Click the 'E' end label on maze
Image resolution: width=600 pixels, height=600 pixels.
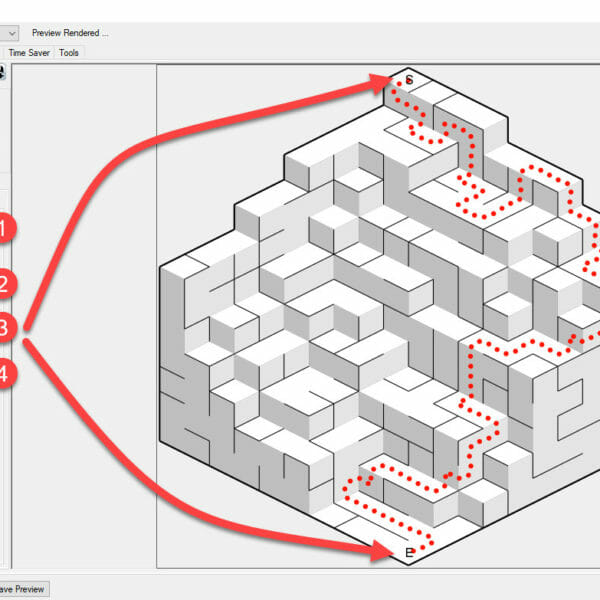[409, 553]
